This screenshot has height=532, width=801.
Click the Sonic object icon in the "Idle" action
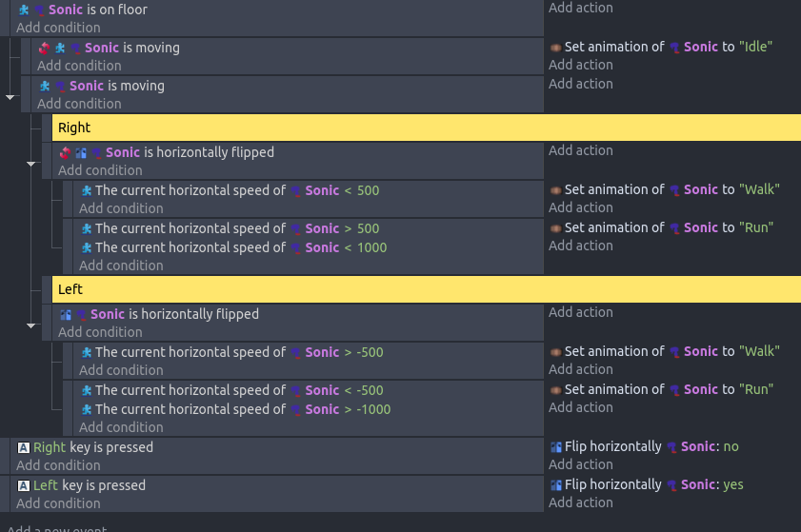pos(674,48)
